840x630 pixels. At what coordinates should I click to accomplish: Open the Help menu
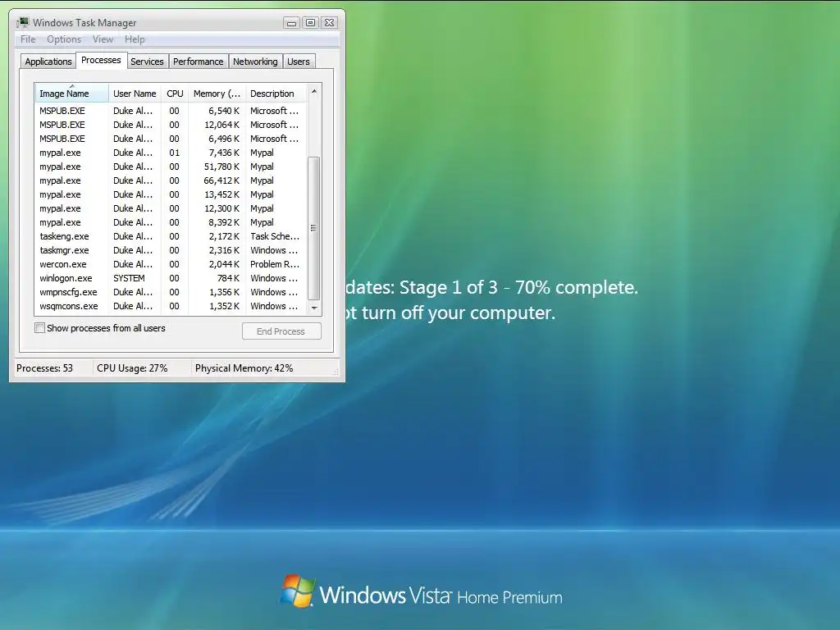pyautogui.click(x=135, y=39)
